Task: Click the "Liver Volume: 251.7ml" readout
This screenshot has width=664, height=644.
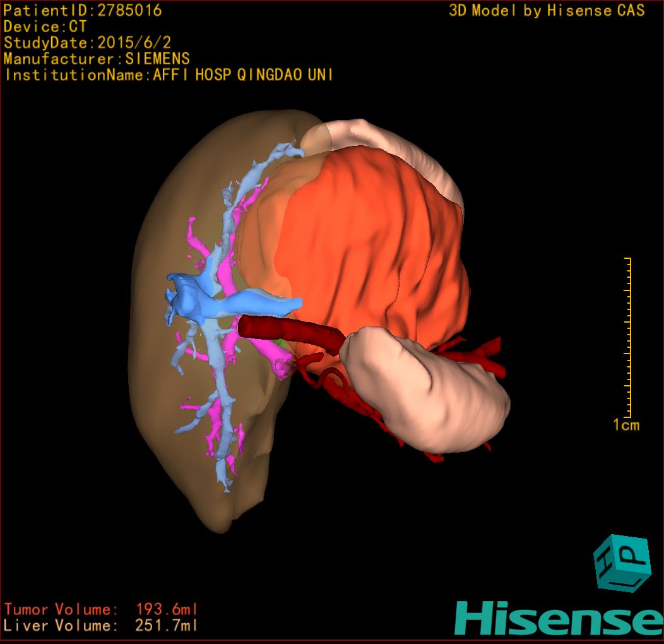Action: tap(101, 625)
